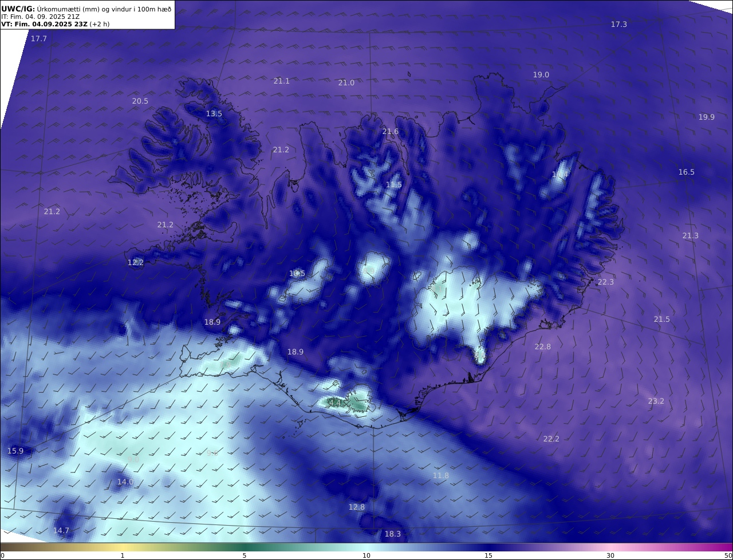Click the 16.5 value label

[687, 172]
